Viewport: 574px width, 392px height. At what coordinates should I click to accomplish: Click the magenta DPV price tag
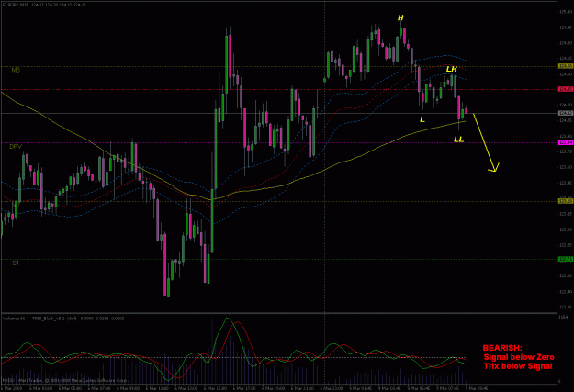(x=566, y=142)
